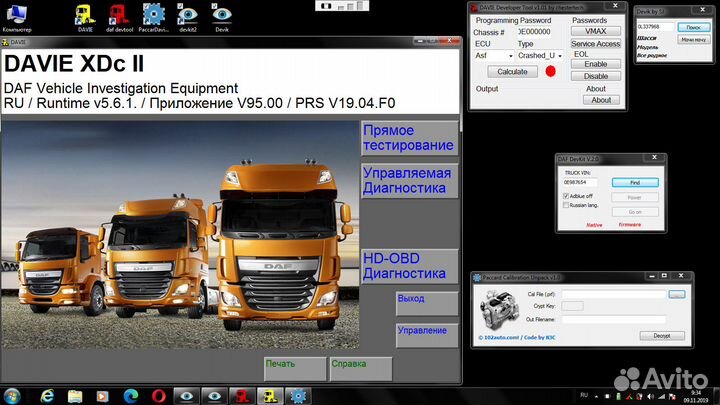Open the PaccarDavi gear desktop shortcut
Screen dimensions: 720x405
pos(154,18)
